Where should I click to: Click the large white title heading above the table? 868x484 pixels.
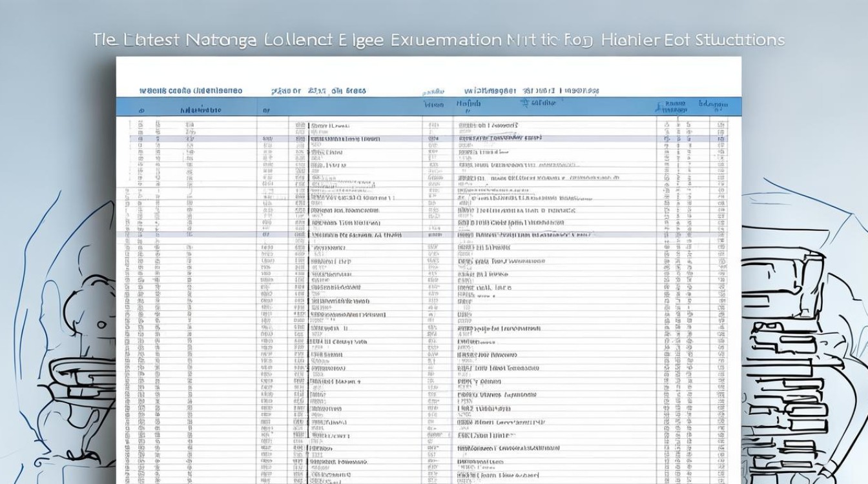439,39
